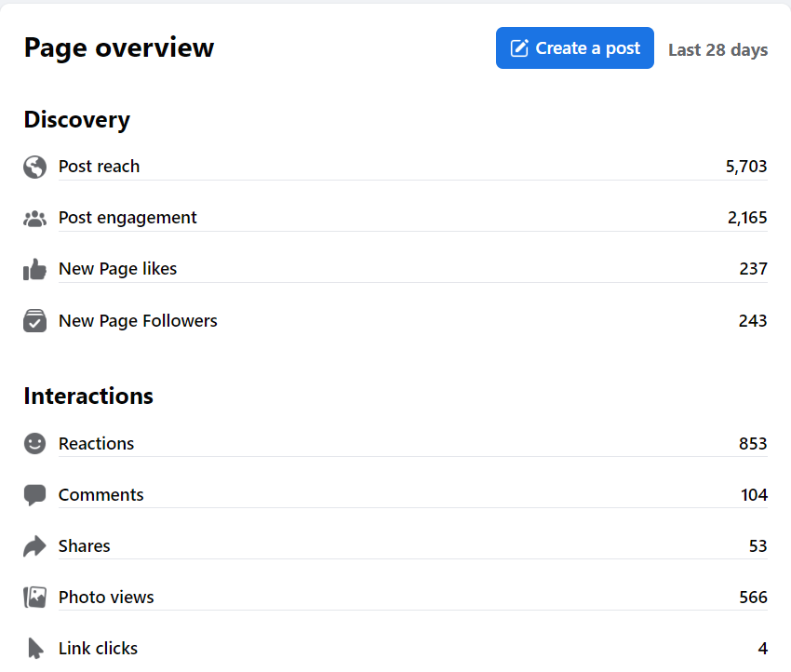Image resolution: width=791 pixels, height=672 pixels.
Task: Click the Photo views count 566
Action: point(753,598)
